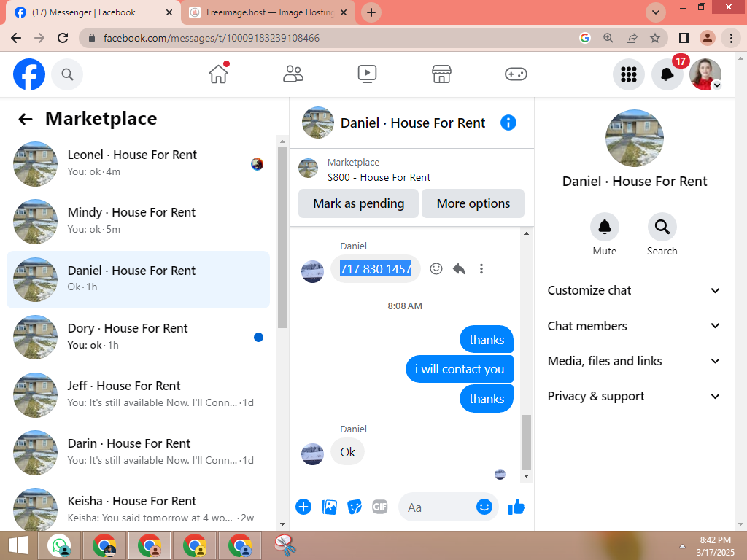This screenshot has height=560, width=747.
Task: Open Facebook search magnifier
Action: 67,74
